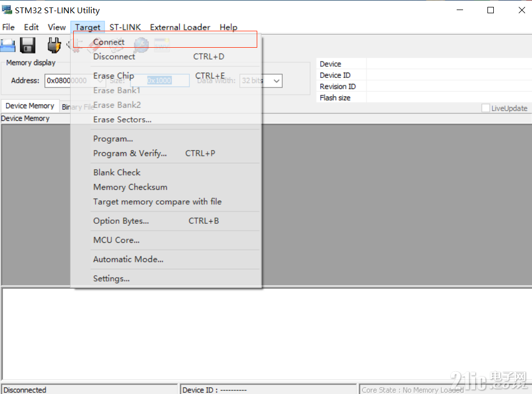Open Settings... from the Target menu
This screenshot has height=394, width=532.
(x=166, y=278)
